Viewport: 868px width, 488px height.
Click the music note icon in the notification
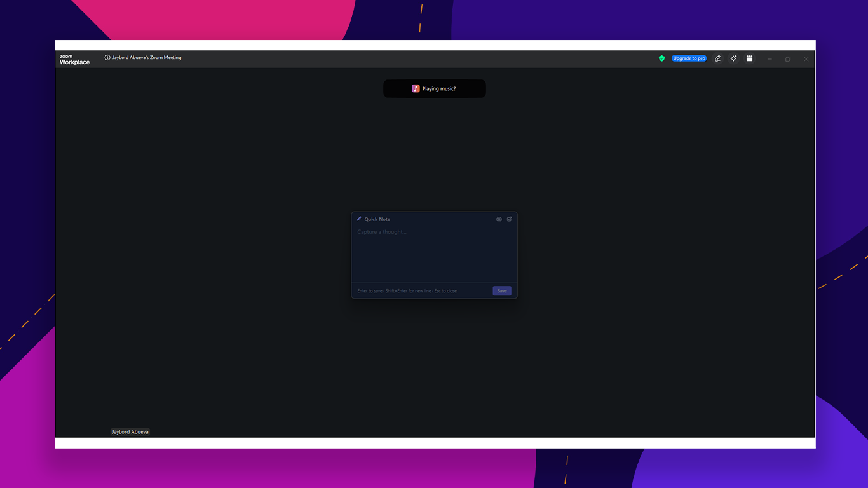point(416,89)
